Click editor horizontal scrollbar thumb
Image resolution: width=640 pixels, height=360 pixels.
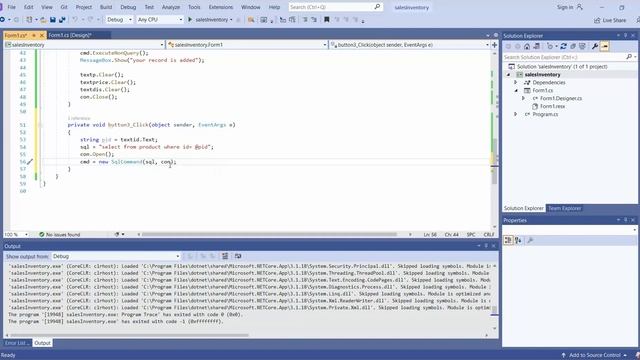(269, 235)
